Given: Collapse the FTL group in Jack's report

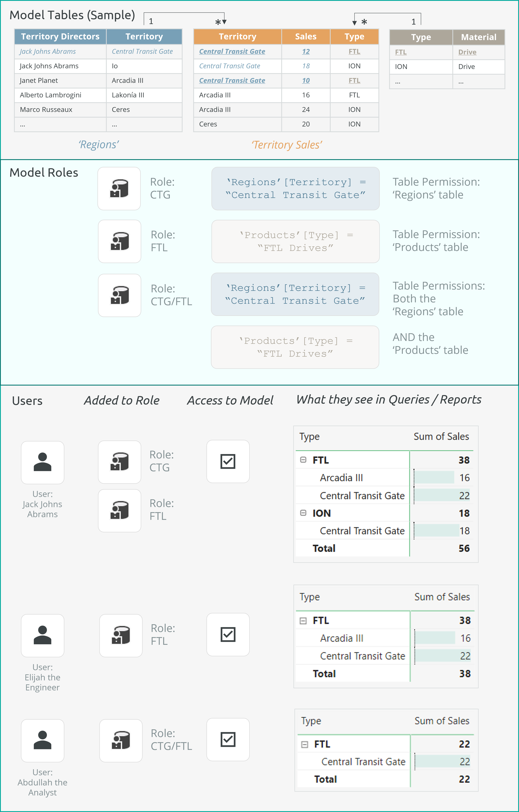Looking at the screenshot, I should tap(303, 460).
